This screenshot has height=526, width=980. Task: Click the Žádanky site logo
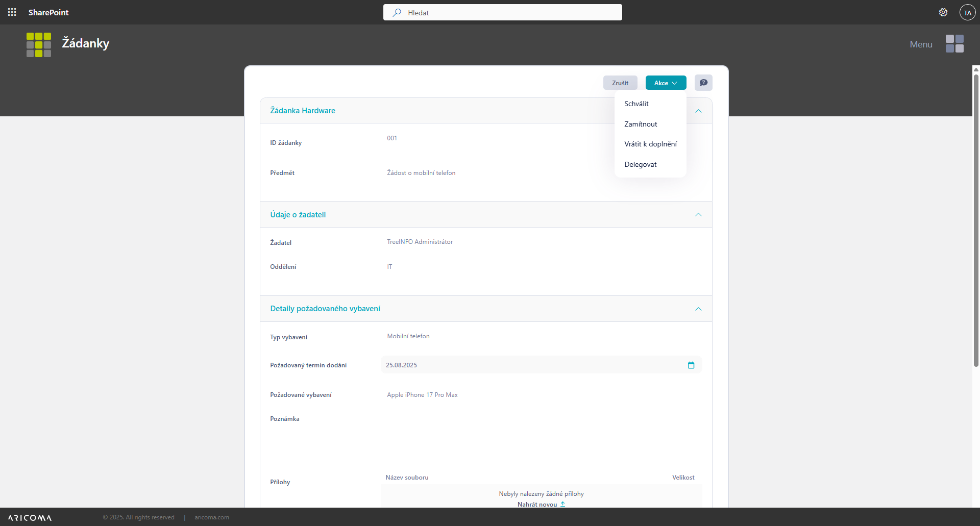[x=39, y=45]
